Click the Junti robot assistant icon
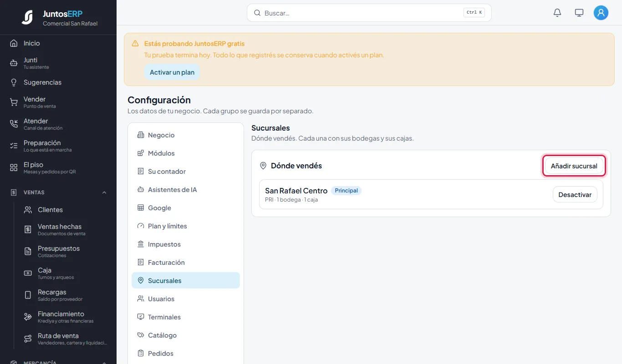Viewport: 622px width, 364px height. [x=14, y=63]
